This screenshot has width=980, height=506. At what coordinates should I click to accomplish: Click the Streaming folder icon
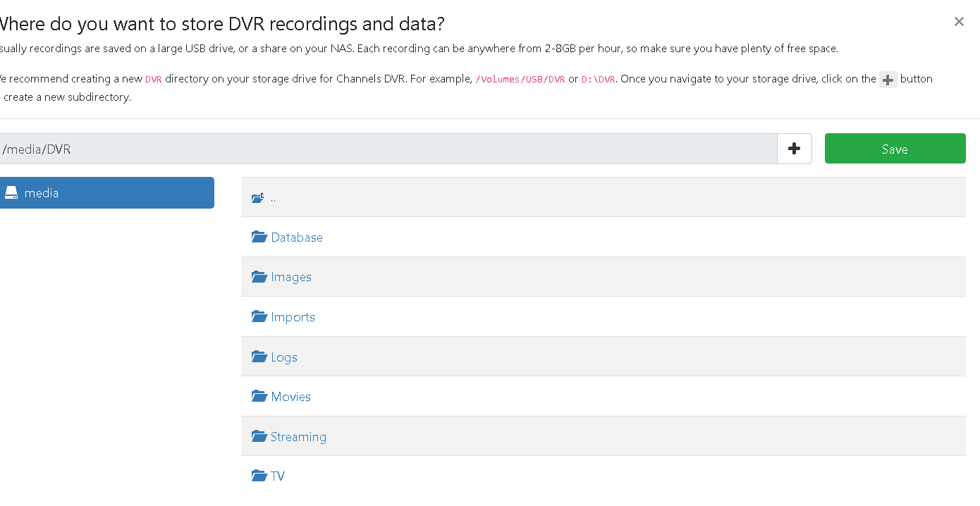(x=259, y=437)
